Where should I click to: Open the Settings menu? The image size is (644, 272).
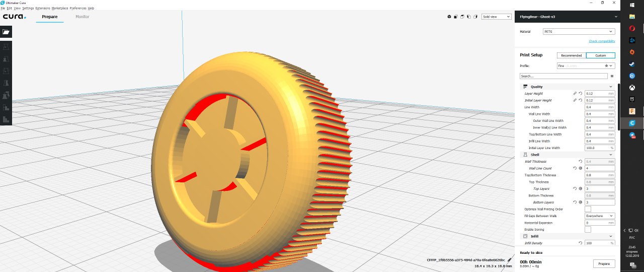(28, 9)
